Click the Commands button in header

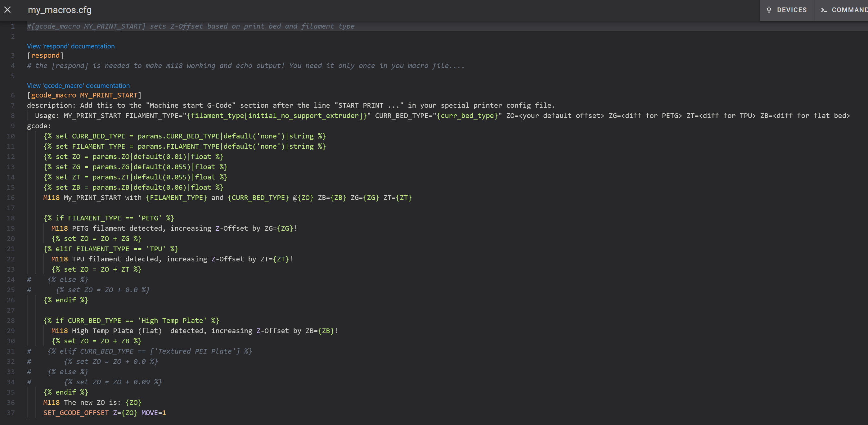[x=841, y=10]
